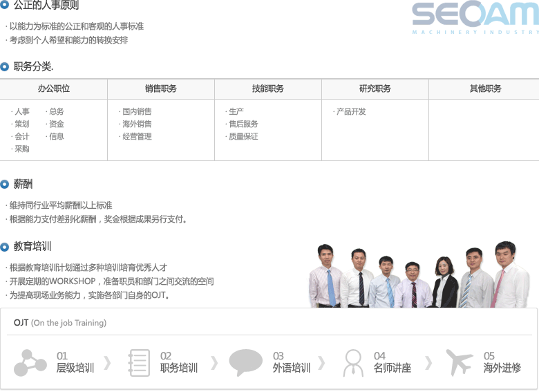Click the 采购 entry in the table
This screenshot has width=539, height=392.
tap(21, 149)
